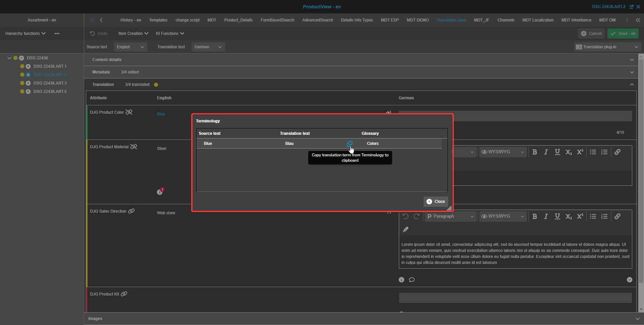This screenshot has width=644, height=325.
Task: Close the Terminology dialog
Action: tap(436, 202)
